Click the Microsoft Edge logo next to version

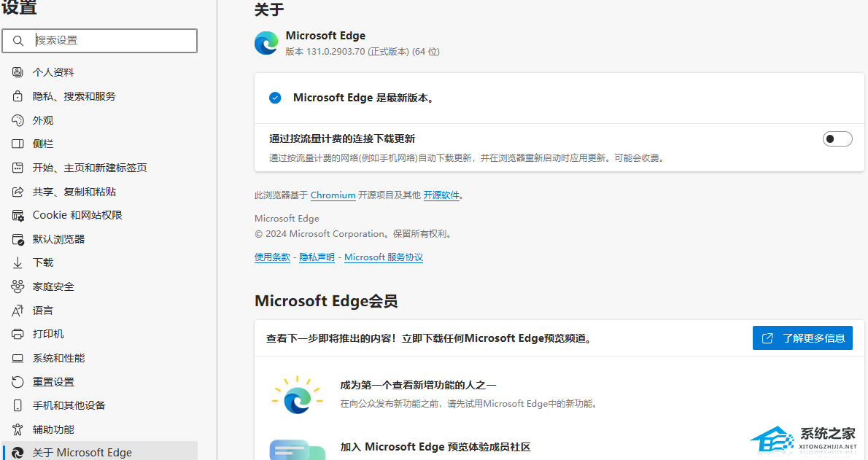coord(266,43)
